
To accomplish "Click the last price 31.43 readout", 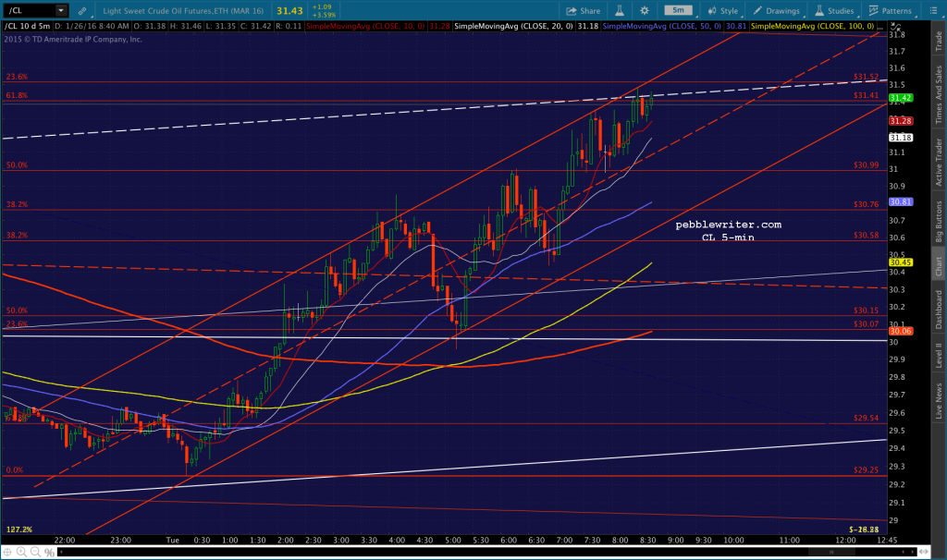I will click(x=289, y=11).
